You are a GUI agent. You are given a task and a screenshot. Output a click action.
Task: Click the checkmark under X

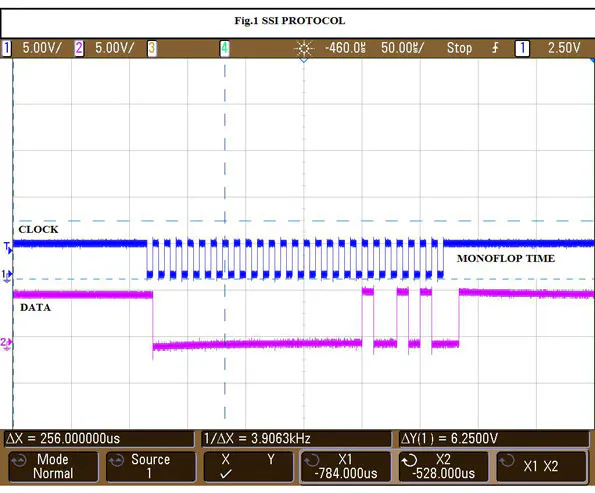point(226,474)
